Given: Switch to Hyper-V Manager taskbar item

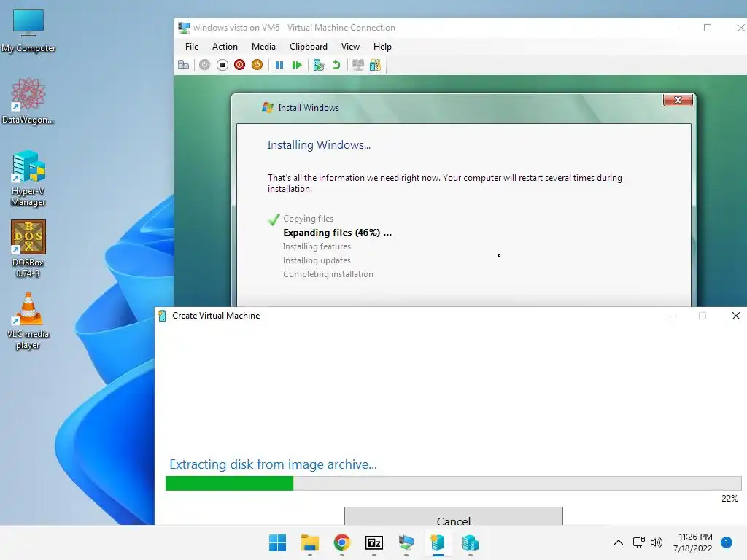Looking at the screenshot, I should [x=471, y=542].
